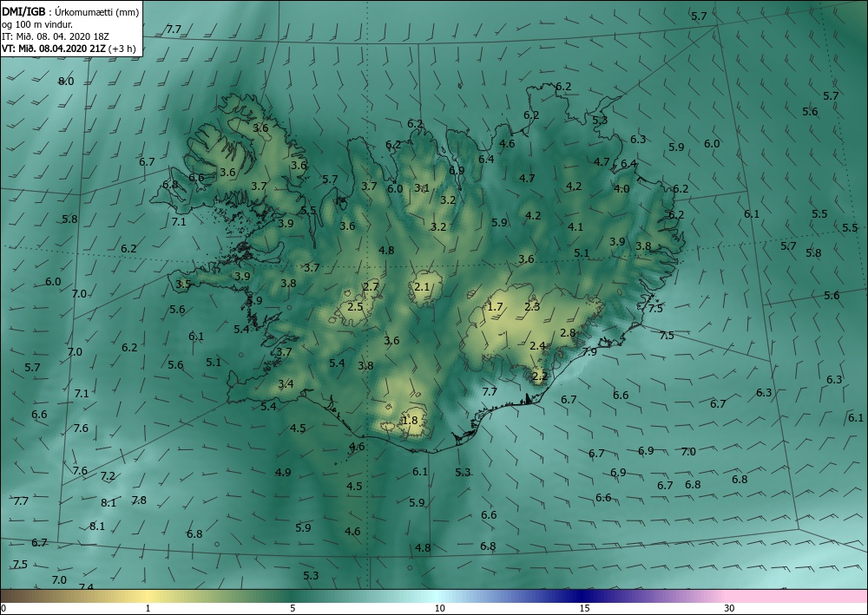Click the 4.0 value on the map

(621, 188)
